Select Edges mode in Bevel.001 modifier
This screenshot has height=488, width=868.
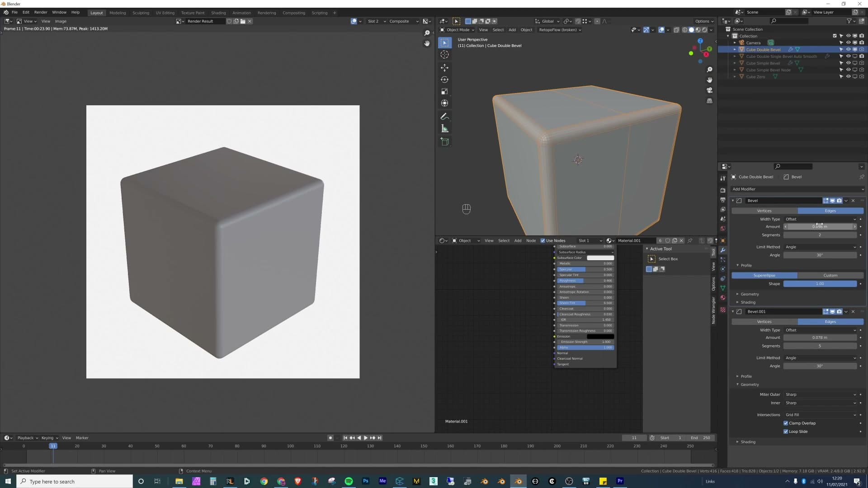tap(830, 322)
